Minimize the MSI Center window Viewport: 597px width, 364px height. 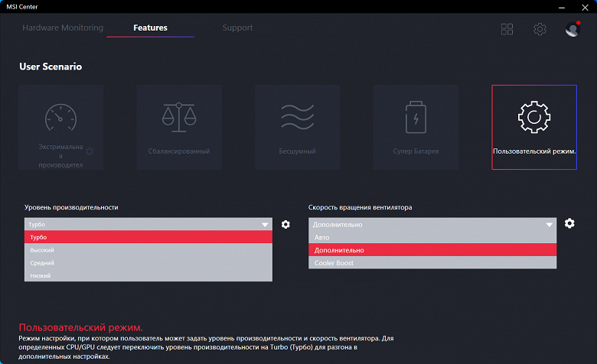(x=562, y=7)
